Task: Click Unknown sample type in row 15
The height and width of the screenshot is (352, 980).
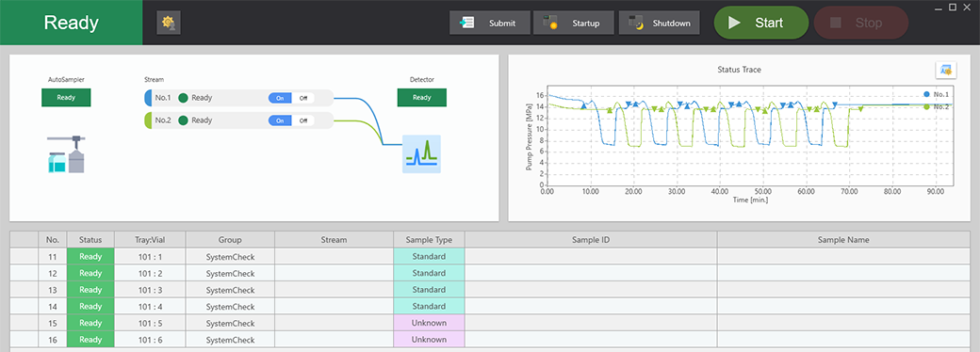Action: (x=429, y=323)
